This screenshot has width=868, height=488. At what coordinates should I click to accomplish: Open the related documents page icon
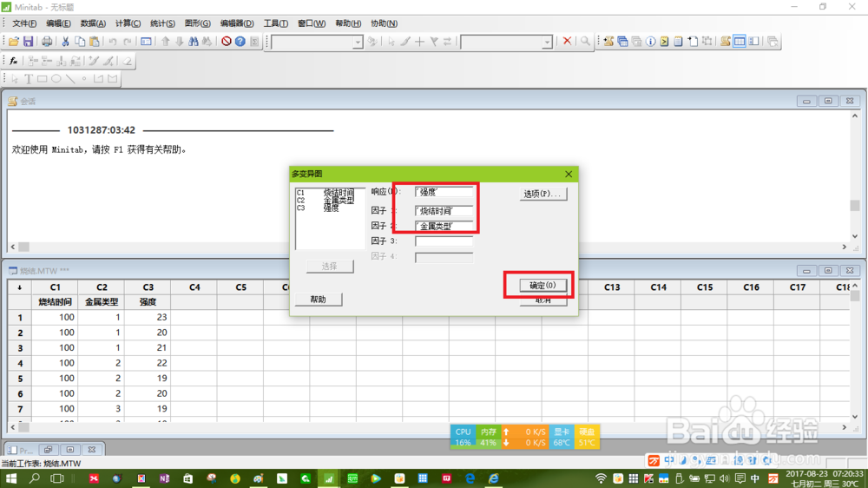pyautogui.click(x=693, y=42)
